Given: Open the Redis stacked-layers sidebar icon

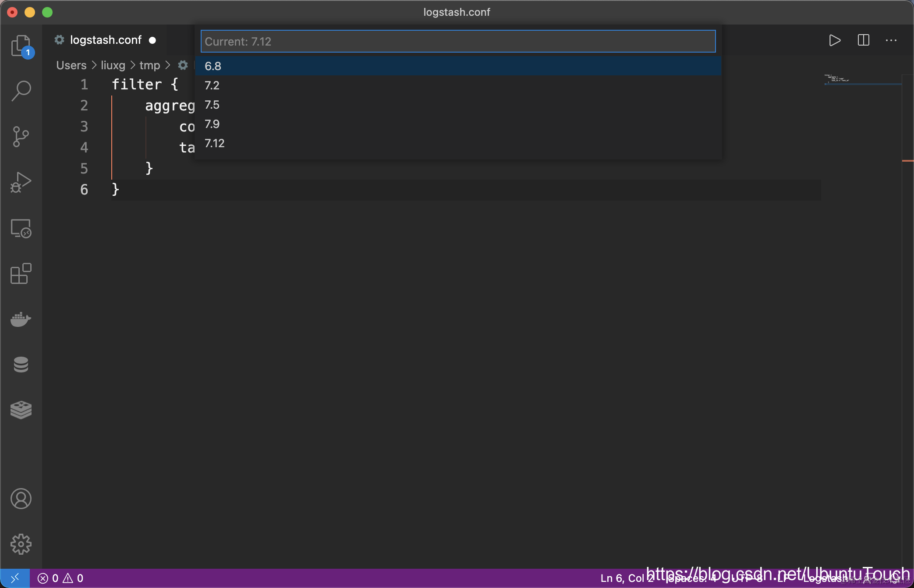Looking at the screenshot, I should [21, 410].
